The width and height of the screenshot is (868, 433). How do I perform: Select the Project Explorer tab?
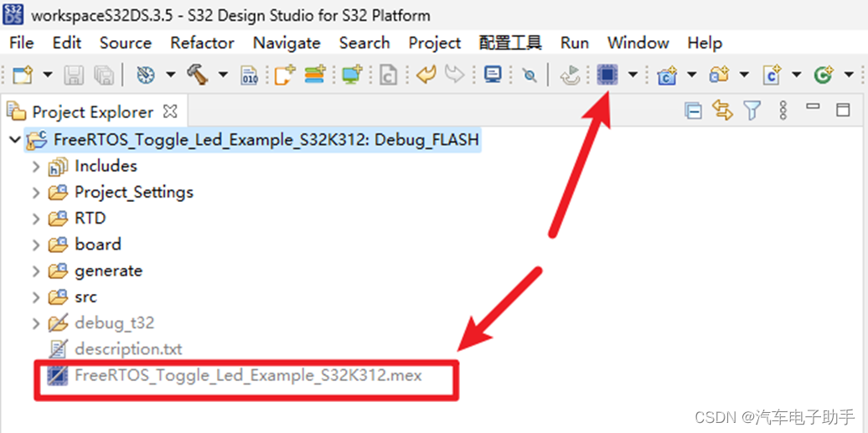(x=92, y=112)
